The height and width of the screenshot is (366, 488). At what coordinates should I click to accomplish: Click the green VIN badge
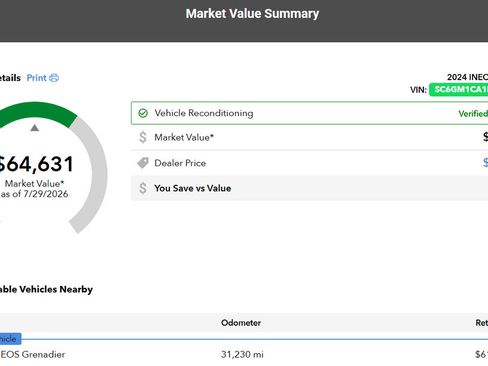tap(459, 90)
